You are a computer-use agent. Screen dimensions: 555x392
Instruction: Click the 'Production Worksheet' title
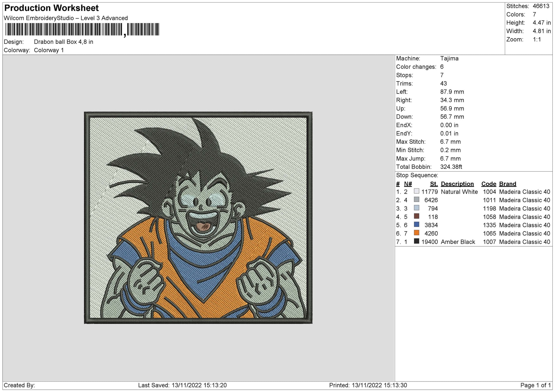click(52, 8)
